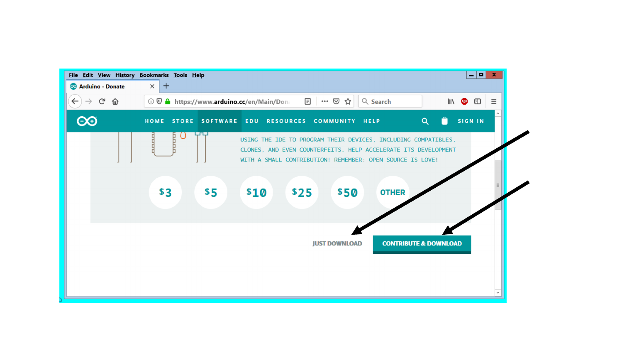
Task: Open the File menu
Action: point(73,75)
